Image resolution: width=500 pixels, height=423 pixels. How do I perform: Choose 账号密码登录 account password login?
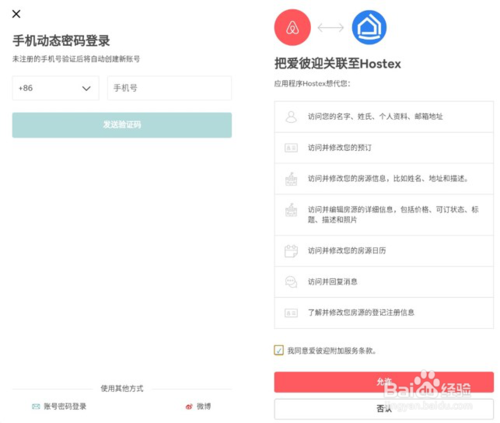(x=65, y=406)
